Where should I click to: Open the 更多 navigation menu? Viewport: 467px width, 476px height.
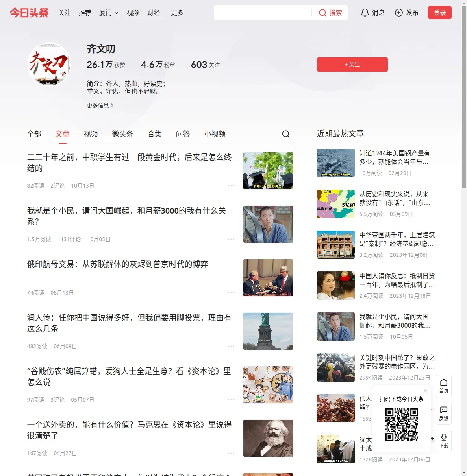click(x=177, y=13)
